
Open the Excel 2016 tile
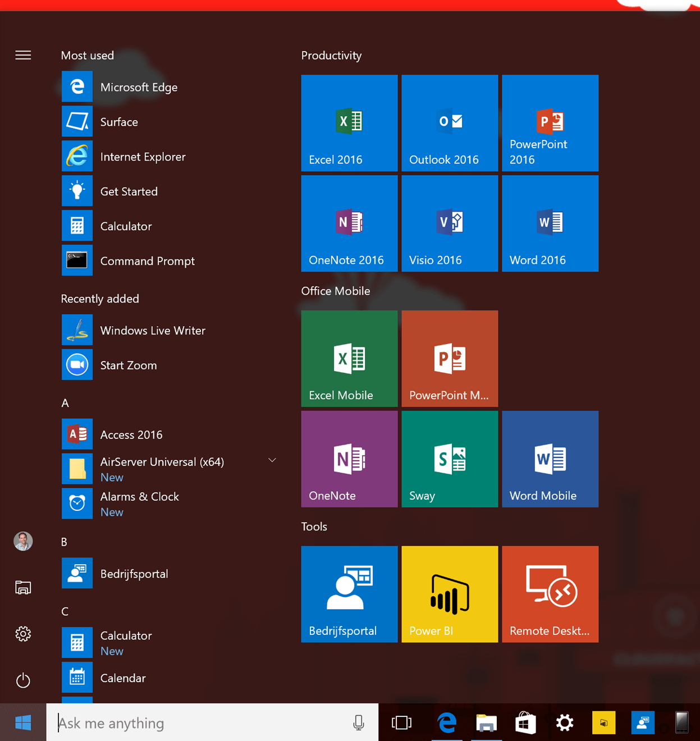pyautogui.click(x=349, y=123)
